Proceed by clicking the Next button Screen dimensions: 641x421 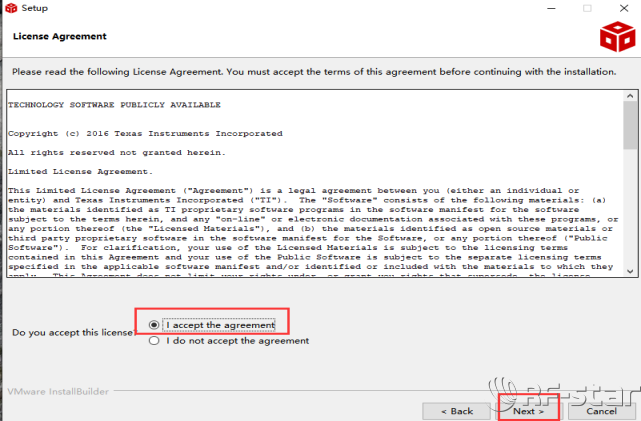pyautogui.click(x=528, y=410)
